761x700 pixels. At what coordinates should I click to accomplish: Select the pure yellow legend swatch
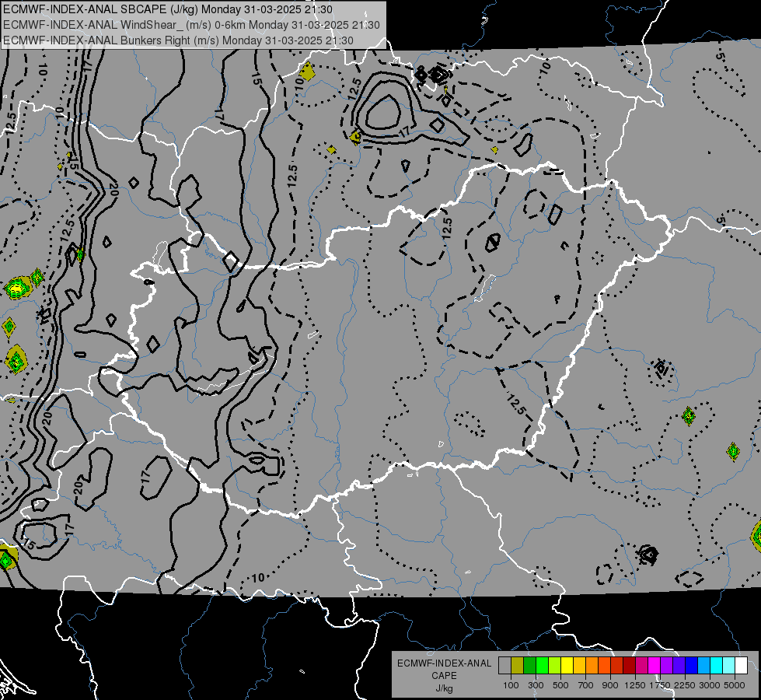pos(567,665)
